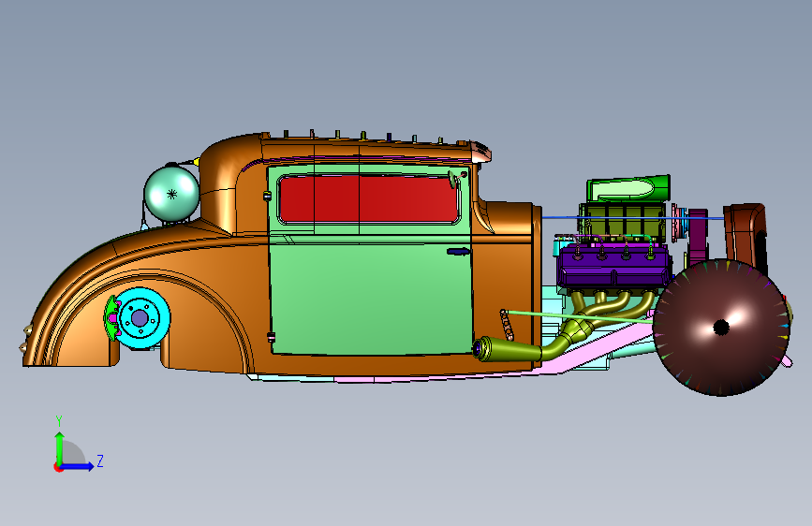Select the upper door hinge
The width and height of the screenshot is (812, 526).
[x=267, y=196]
